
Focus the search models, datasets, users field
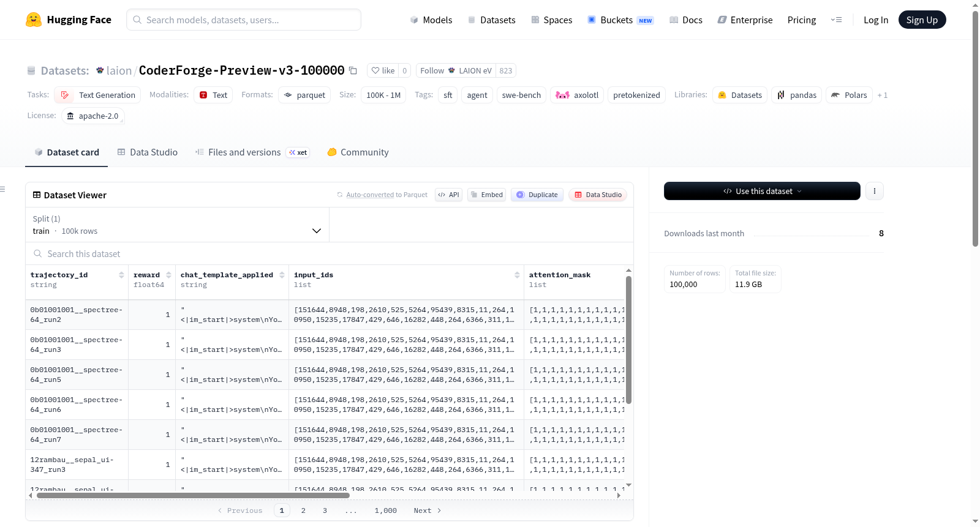244,20
